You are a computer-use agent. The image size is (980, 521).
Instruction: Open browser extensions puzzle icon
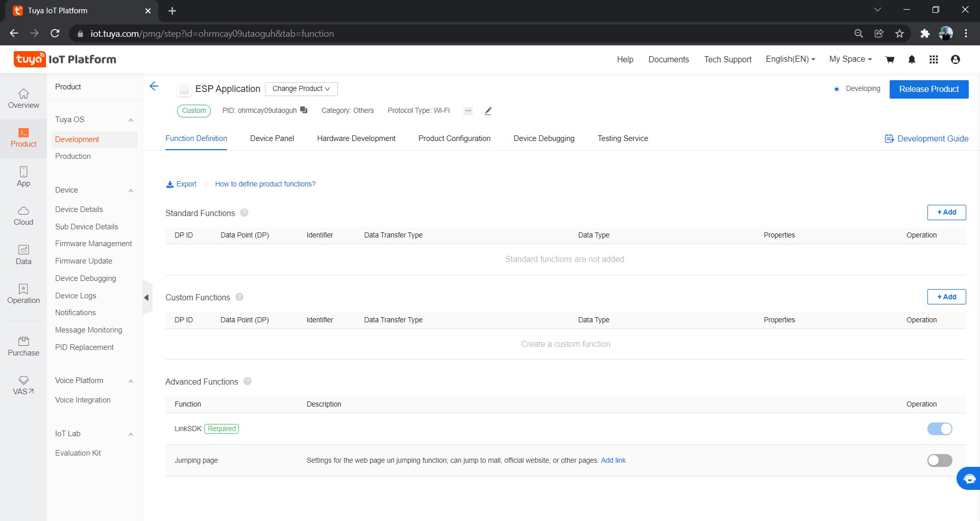point(925,33)
